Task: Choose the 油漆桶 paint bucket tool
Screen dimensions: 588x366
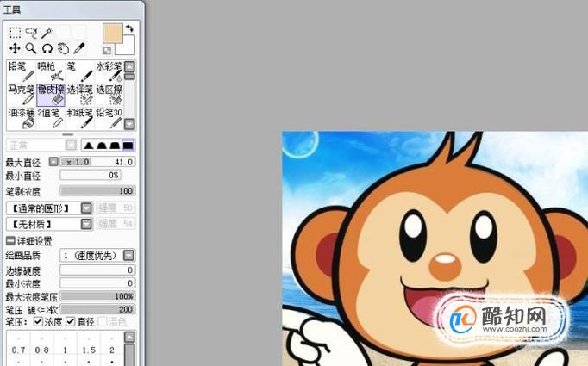Action: [x=21, y=118]
